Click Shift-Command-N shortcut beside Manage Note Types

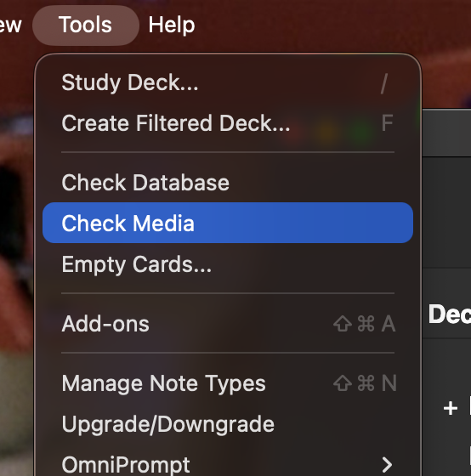click(365, 383)
